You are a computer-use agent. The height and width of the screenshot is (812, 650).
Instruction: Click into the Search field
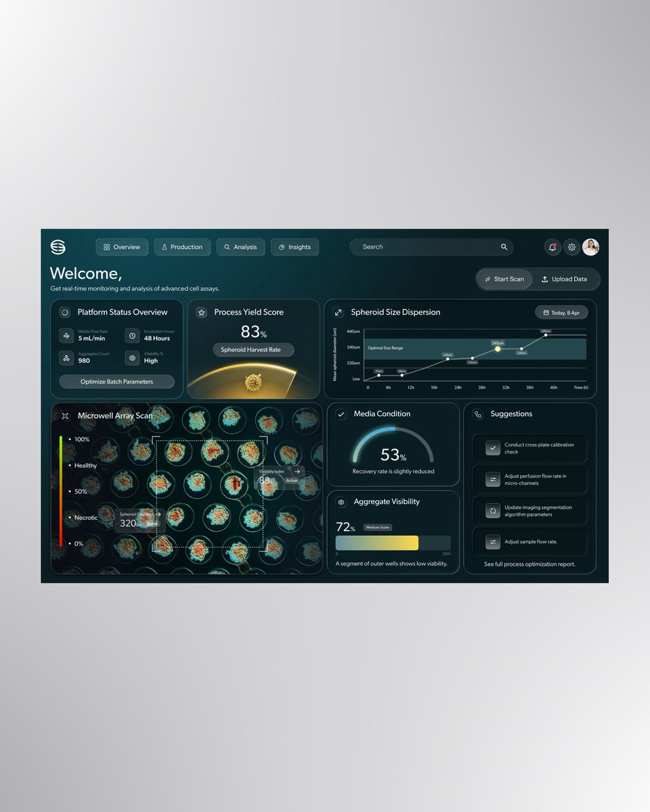[431, 247]
